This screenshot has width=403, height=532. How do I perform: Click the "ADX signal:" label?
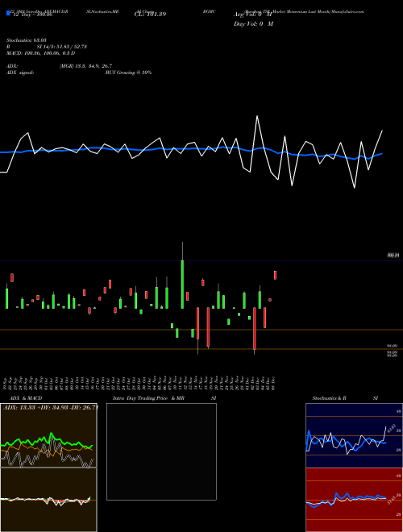point(20,73)
